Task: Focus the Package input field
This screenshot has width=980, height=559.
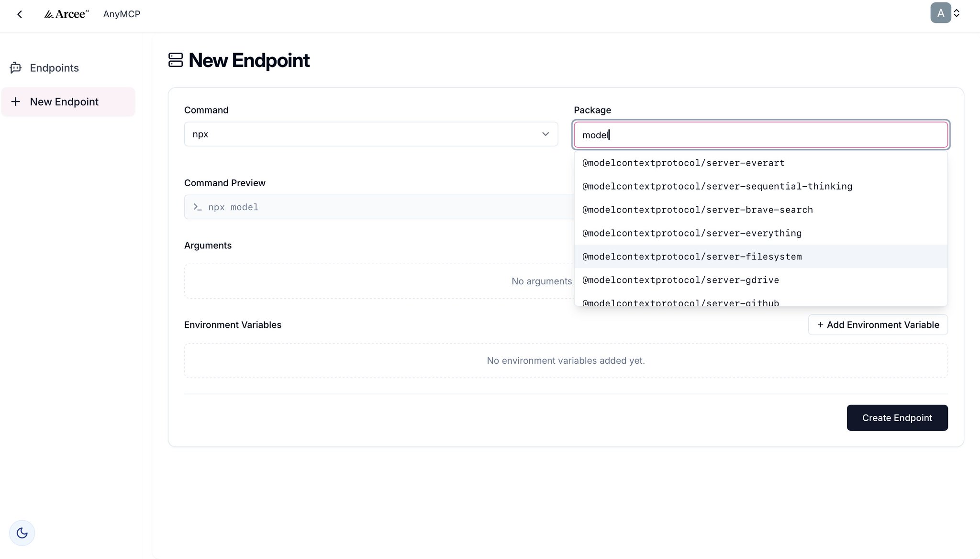Action: pos(761,135)
